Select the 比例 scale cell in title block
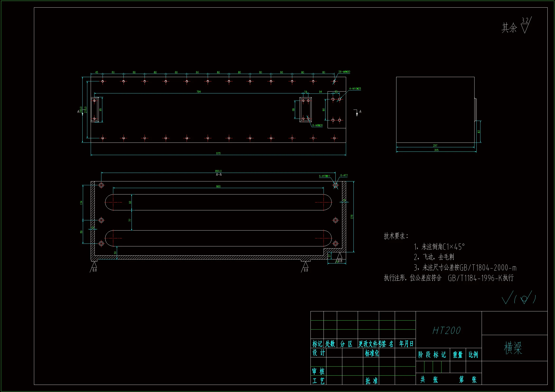555x392 pixels. (x=473, y=355)
